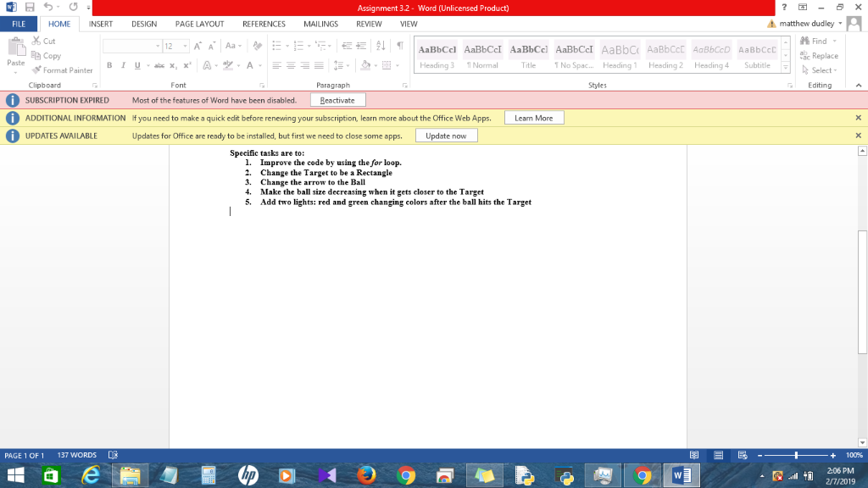Open the REVIEW tab
Image resolution: width=868 pixels, height=488 pixels.
point(369,24)
